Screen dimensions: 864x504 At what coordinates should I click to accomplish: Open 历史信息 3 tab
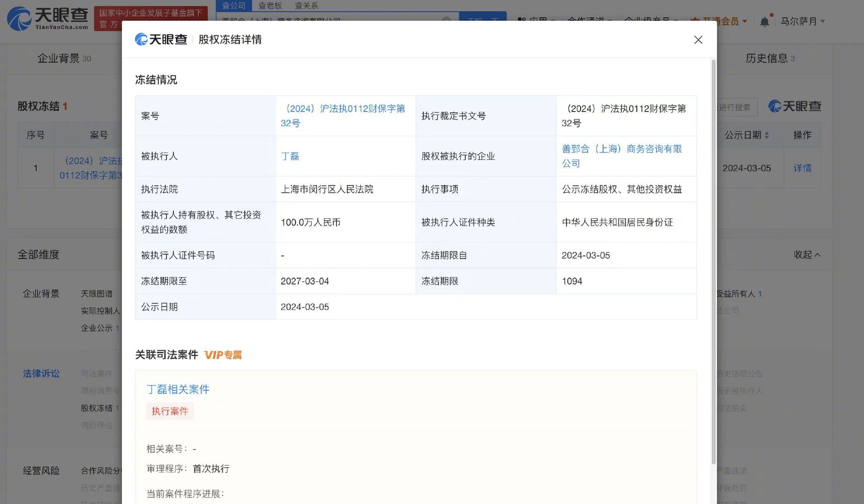tap(770, 58)
